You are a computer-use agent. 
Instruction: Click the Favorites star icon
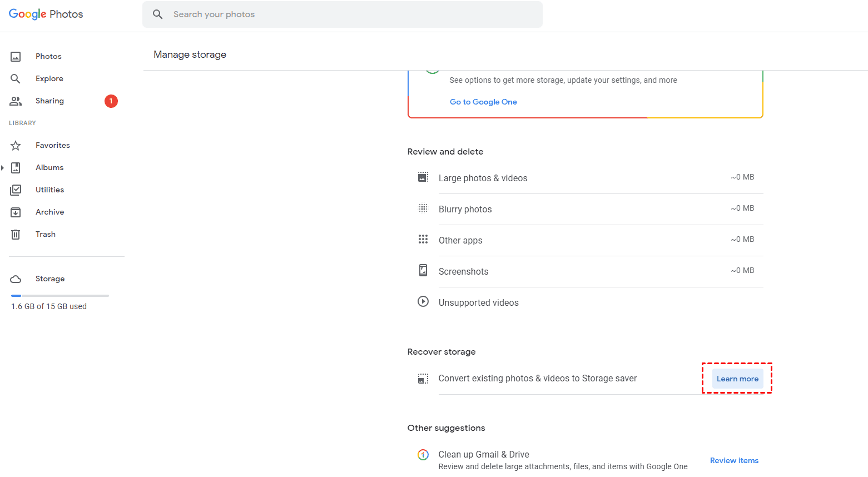[16, 146]
